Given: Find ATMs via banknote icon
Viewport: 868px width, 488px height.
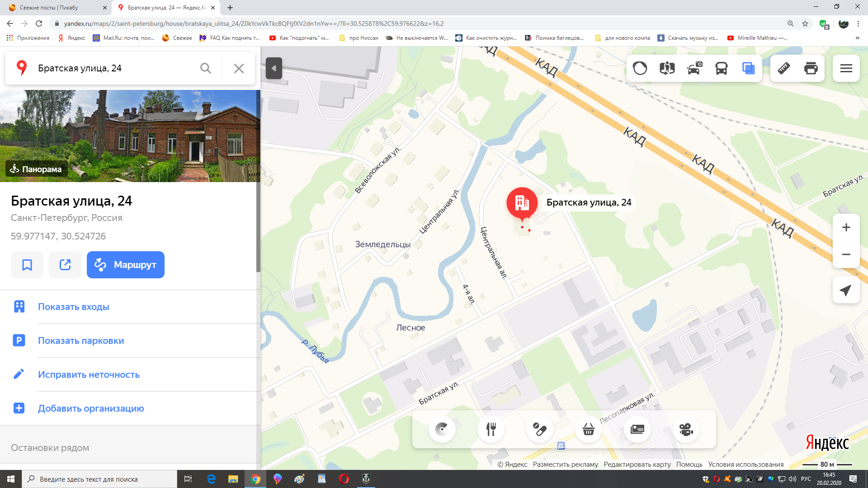Looking at the screenshot, I should click(x=637, y=429).
